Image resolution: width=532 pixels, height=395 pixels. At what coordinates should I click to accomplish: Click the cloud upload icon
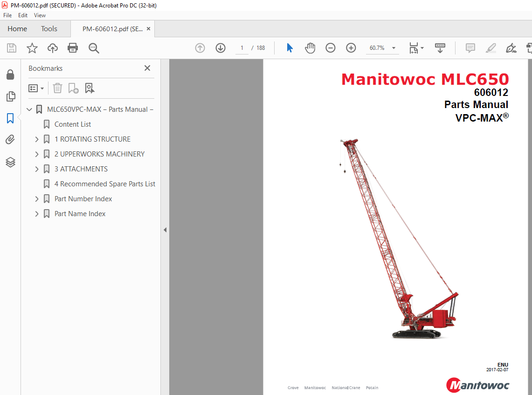[x=52, y=48]
